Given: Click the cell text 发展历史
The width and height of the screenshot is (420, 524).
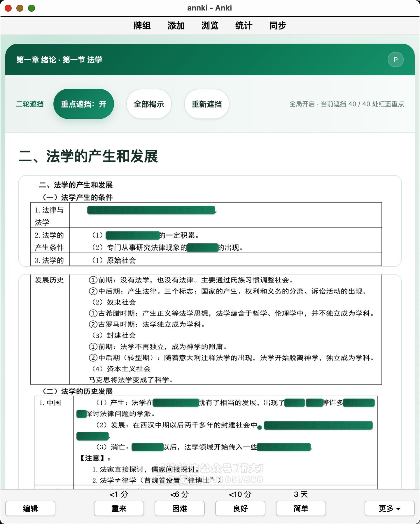Looking at the screenshot, I should tap(49, 280).
